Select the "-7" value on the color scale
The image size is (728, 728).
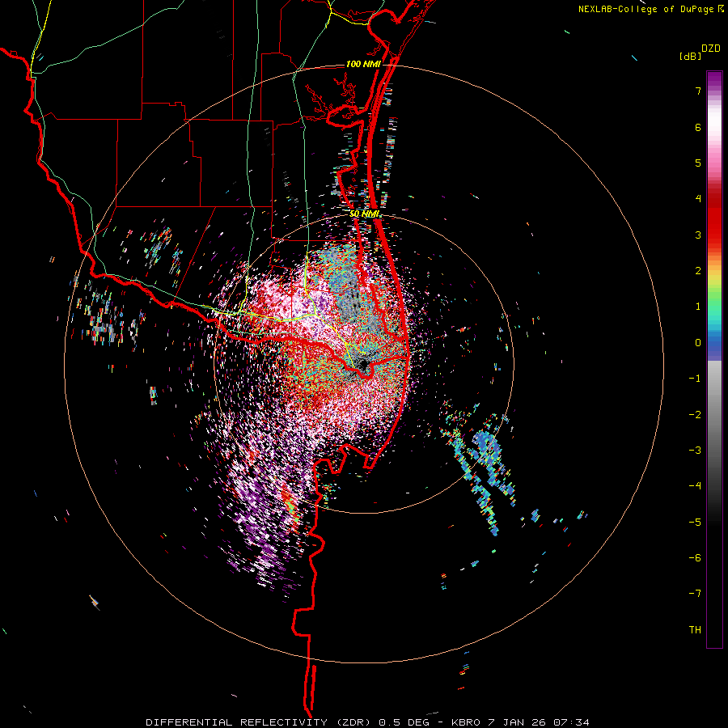coord(695,594)
